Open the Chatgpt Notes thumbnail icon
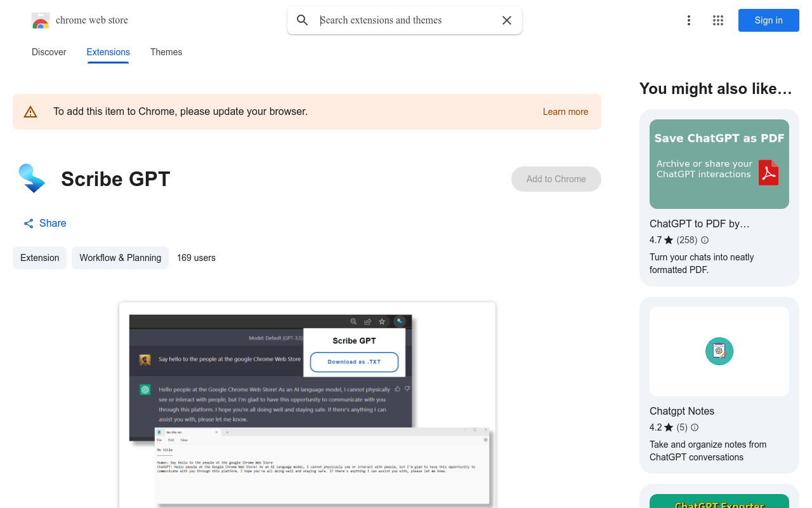Image resolution: width=812 pixels, height=508 pixels. (719, 351)
